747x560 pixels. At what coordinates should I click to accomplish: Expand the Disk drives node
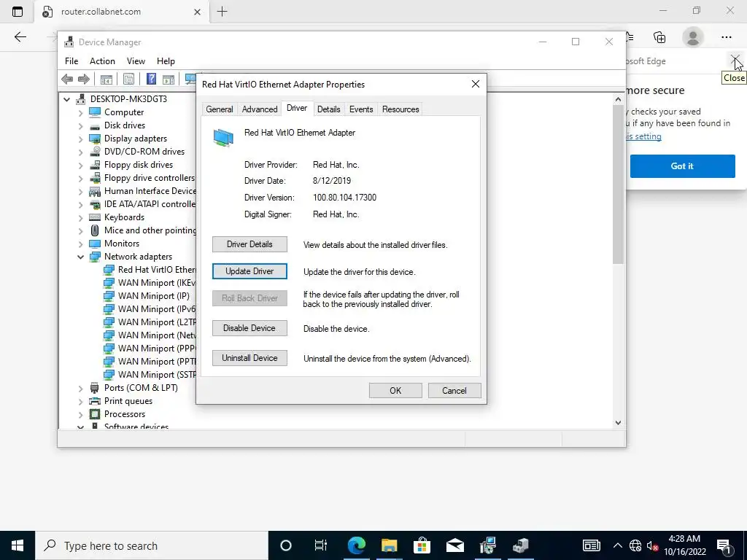(80, 126)
